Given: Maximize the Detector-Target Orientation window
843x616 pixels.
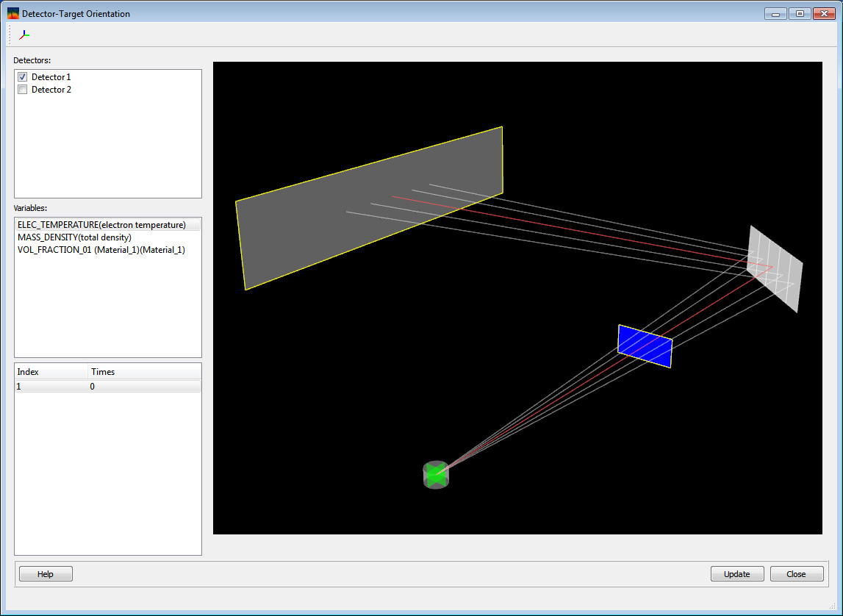Looking at the screenshot, I should tap(798, 13).
